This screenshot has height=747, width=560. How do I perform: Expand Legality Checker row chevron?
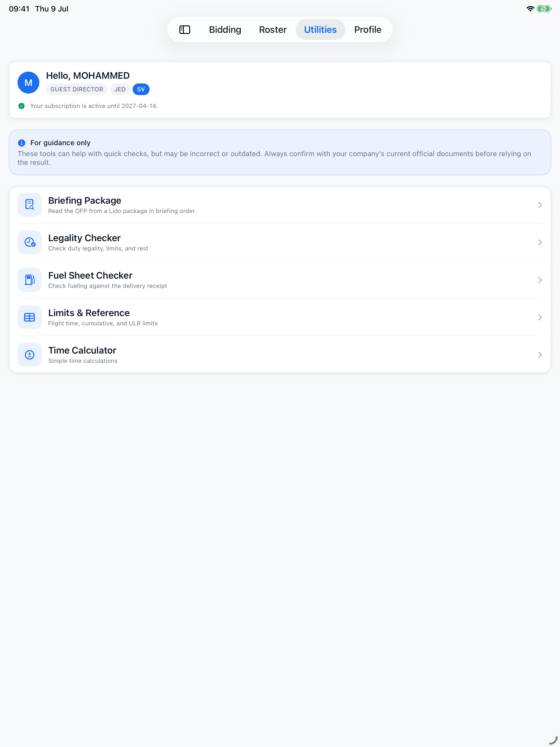(540, 243)
